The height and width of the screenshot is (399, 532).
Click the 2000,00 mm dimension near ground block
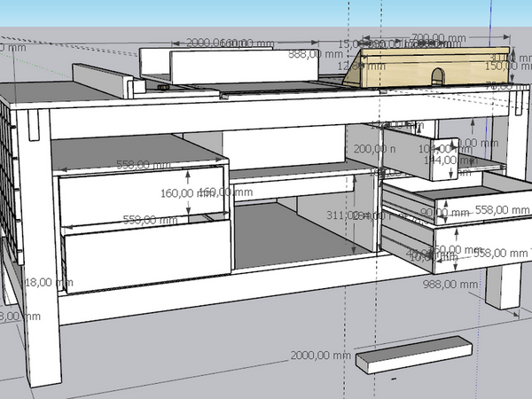317,356
